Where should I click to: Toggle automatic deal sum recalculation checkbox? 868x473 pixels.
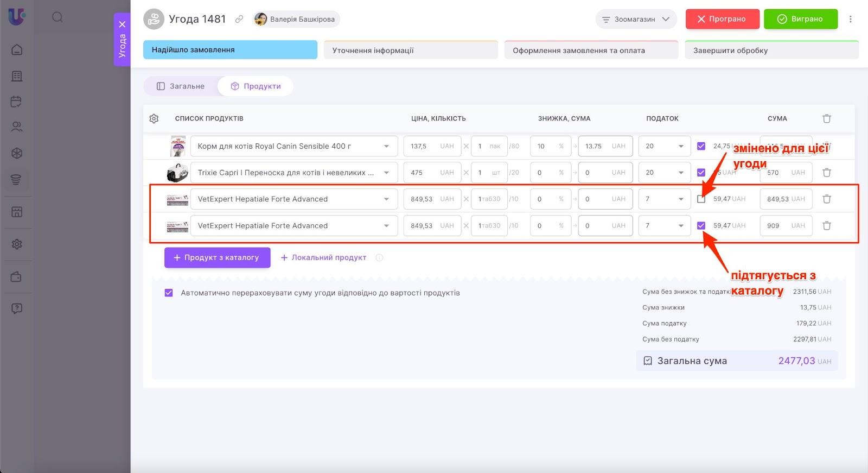(x=169, y=293)
